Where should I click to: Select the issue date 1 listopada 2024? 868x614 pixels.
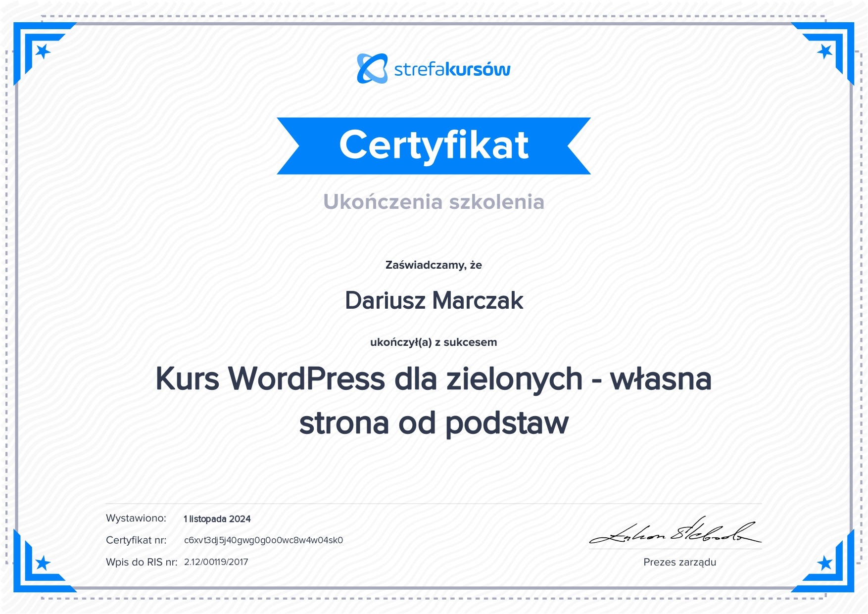point(217,519)
